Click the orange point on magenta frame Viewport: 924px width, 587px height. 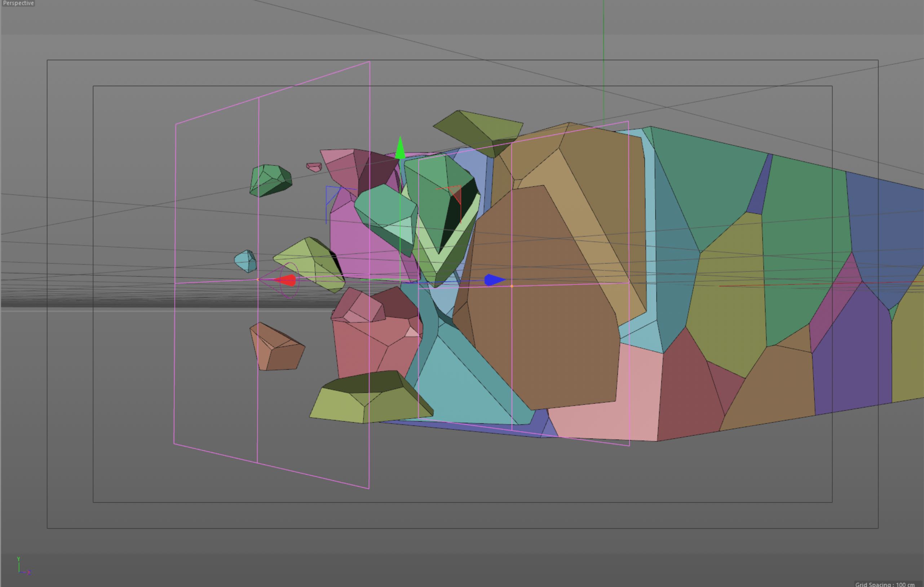tap(512, 286)
